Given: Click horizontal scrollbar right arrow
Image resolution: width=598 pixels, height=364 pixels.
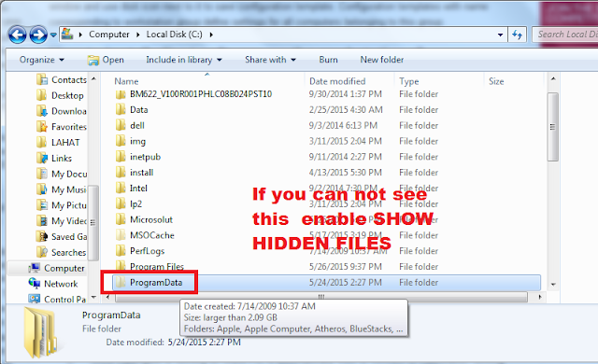Looking at the screenshot, I should pyautogui.click(x=539, y=297).
